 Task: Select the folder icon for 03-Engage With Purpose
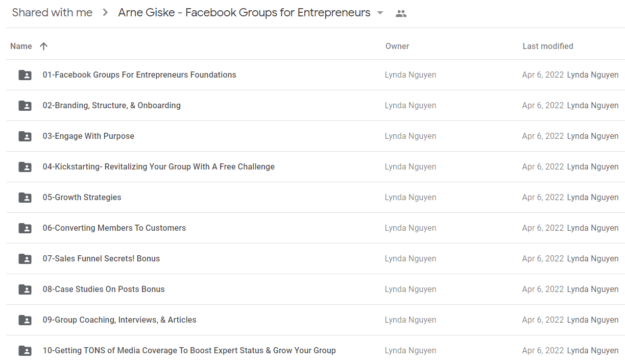[x=25, y=136]
